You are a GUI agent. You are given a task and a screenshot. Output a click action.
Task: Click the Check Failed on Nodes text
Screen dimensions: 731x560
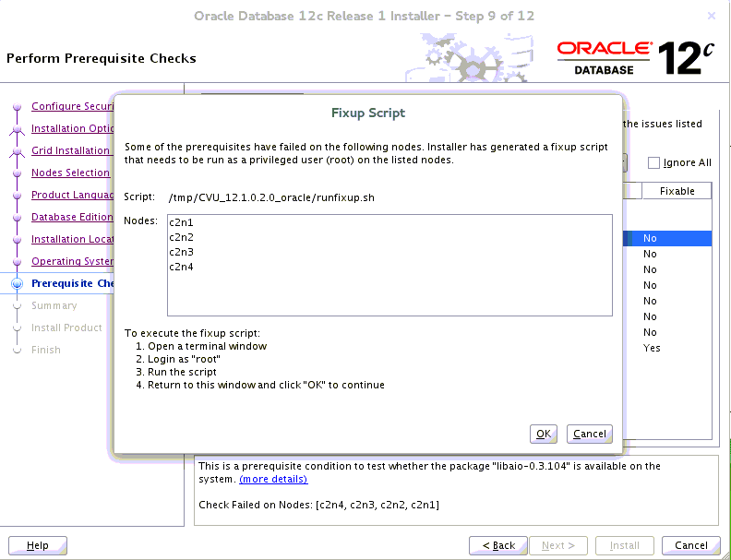click(x=318, y=505)
